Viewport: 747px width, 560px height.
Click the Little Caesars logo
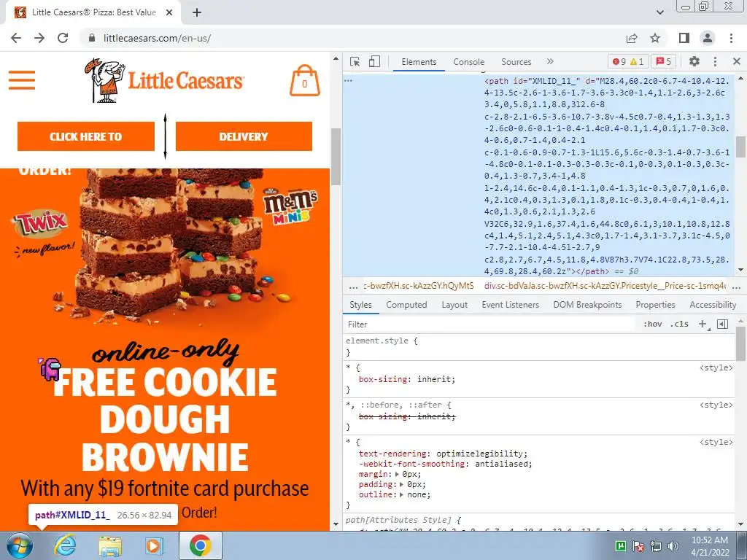click(x=164, y=80)
